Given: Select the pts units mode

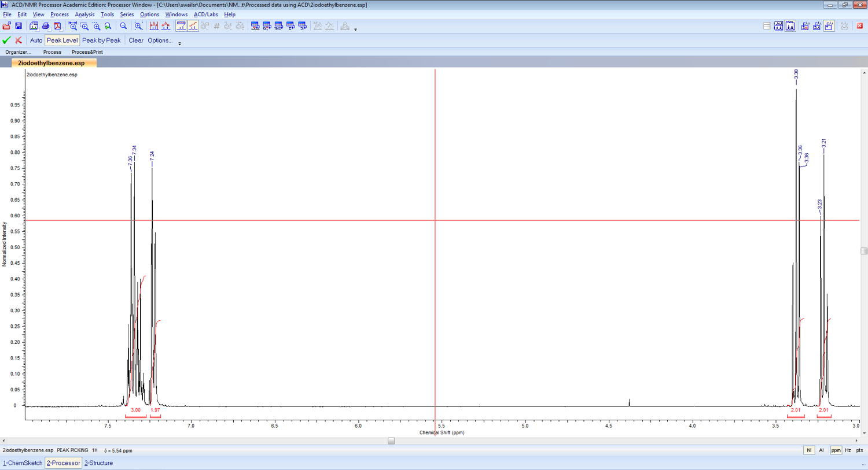Looking at the screenshot, I should tap(859, 450).
